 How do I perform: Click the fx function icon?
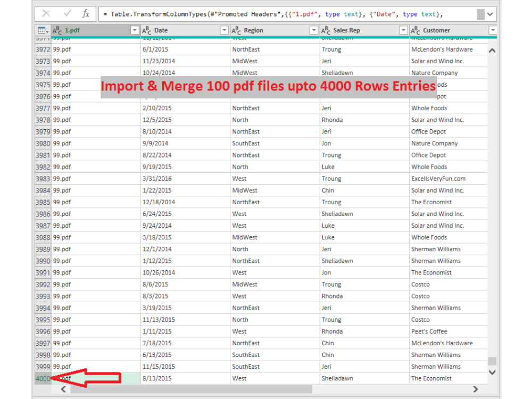click(86, 14)
